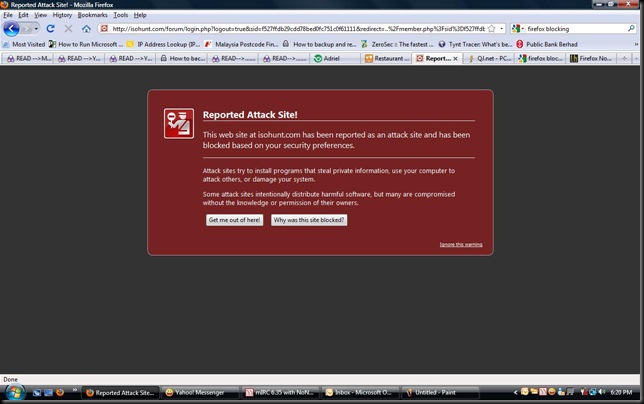The width and height of the screenshot is (644, 404).
Task: Click 'Why was this site blocked?' button
Action: click(x=309, y=220)
